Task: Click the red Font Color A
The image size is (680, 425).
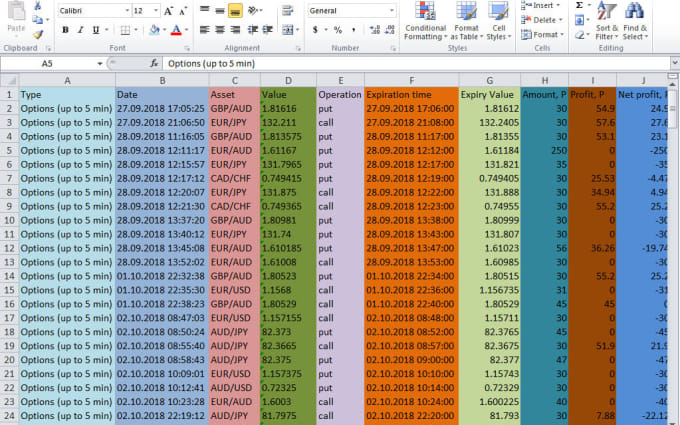Action: (x=176, y=30)
